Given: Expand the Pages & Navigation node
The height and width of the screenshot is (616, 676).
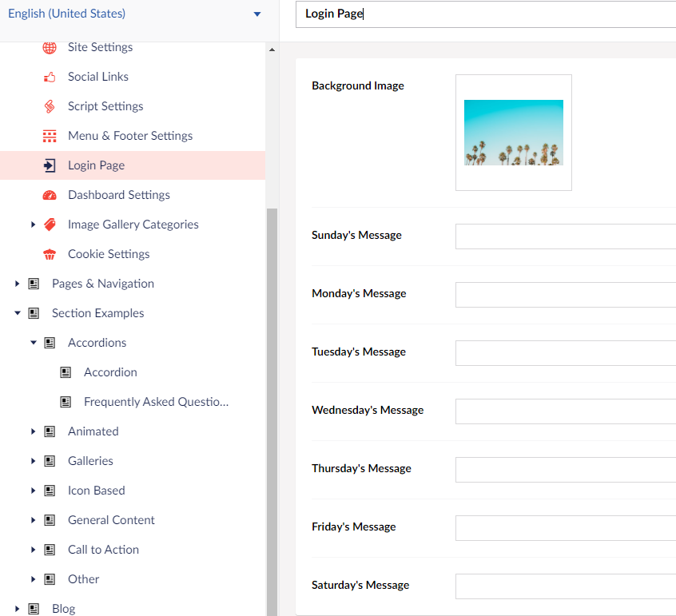Looking at the screenshot, I should 18,284.
